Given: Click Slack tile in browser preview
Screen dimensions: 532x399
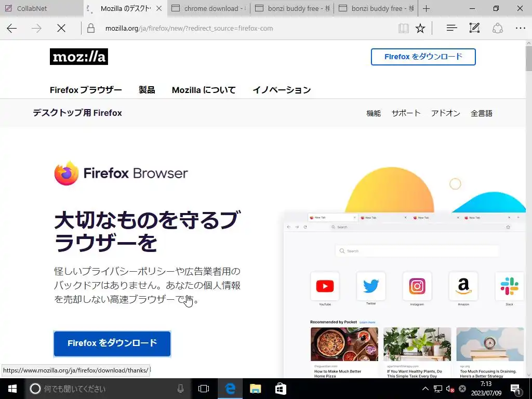Looking at the screenshot, I should coord(509,286).
